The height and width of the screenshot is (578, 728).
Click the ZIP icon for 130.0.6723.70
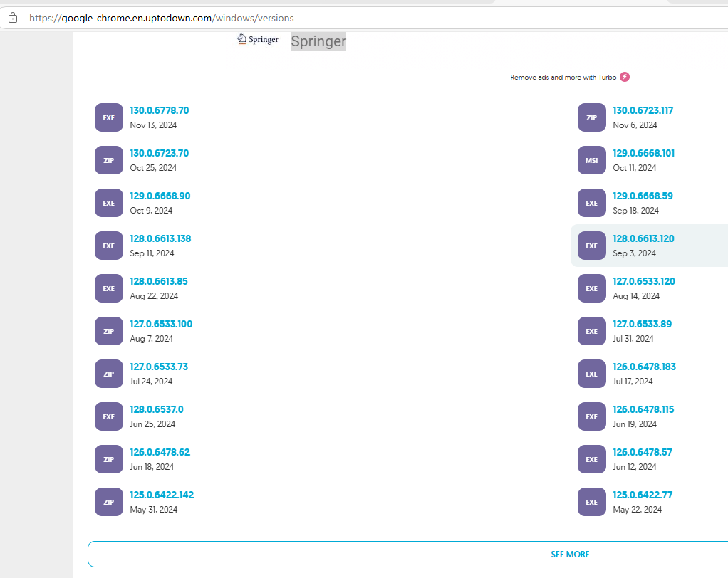point(109,160)
